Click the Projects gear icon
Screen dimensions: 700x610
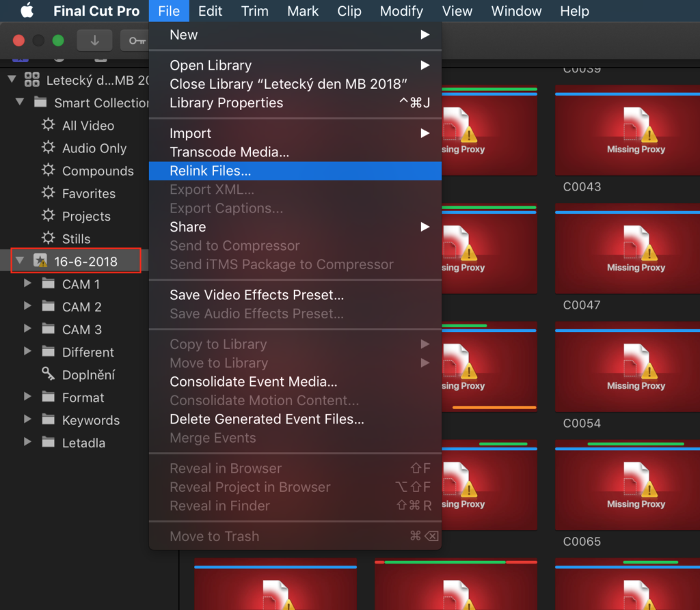49,216
